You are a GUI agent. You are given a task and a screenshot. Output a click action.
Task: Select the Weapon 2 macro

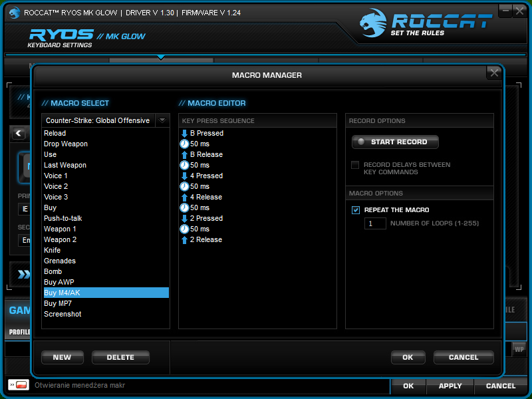click(106, 239)
